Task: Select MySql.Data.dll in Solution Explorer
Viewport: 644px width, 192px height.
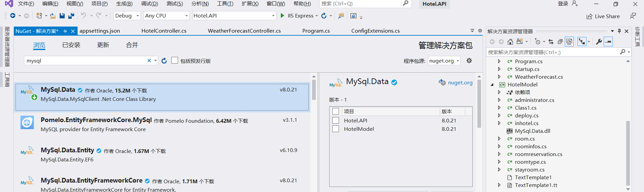Action: pyautogui.click(x=532, y=131)
